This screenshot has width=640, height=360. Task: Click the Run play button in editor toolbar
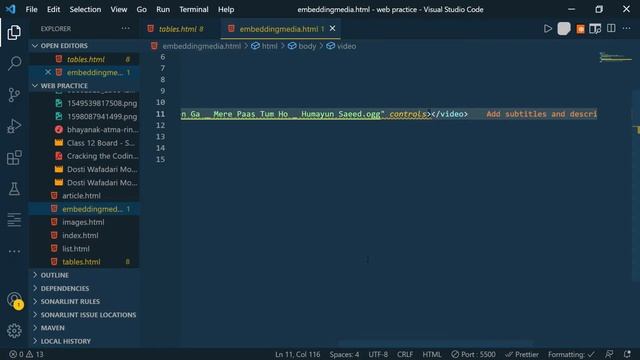548,29
